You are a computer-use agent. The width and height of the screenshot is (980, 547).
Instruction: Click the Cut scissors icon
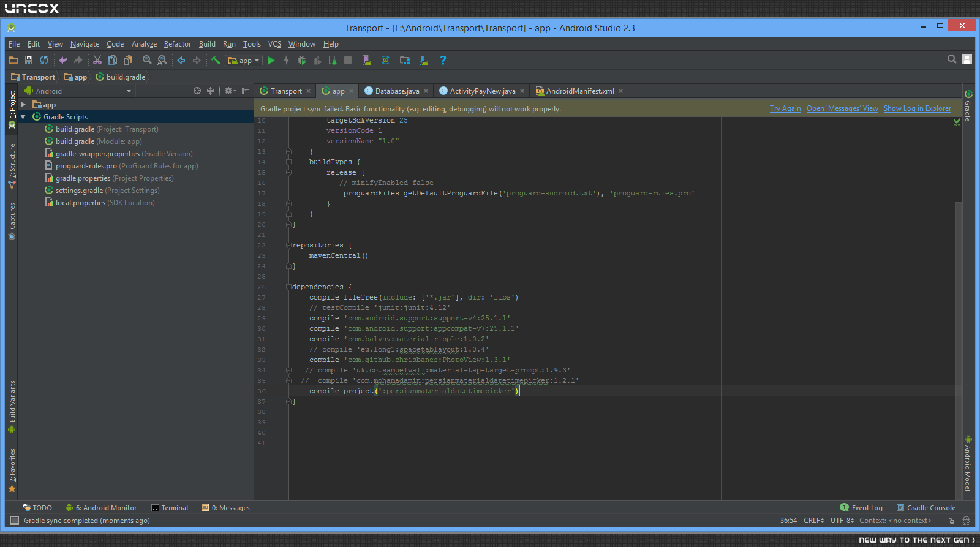(97, 60)
